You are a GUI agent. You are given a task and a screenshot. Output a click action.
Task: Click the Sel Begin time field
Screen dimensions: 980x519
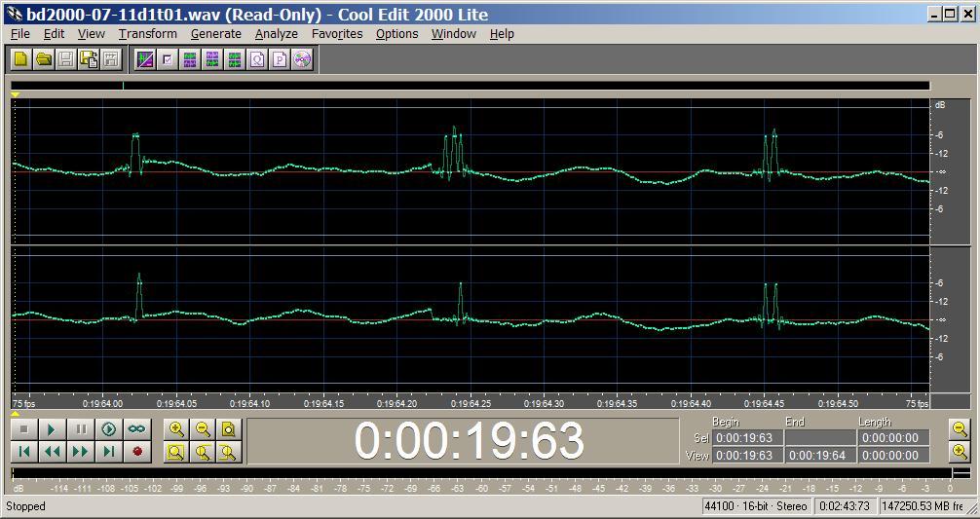pos(746,438)
